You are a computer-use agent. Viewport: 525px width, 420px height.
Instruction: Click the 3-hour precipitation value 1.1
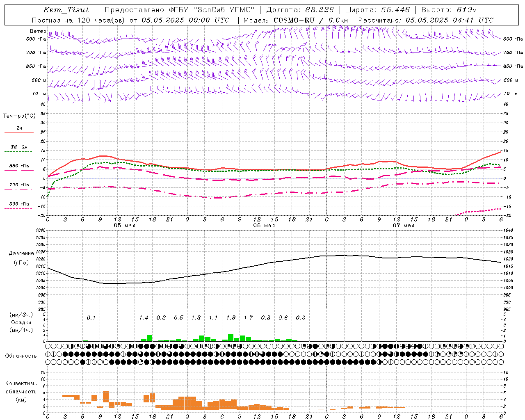[x=213, y=317]
